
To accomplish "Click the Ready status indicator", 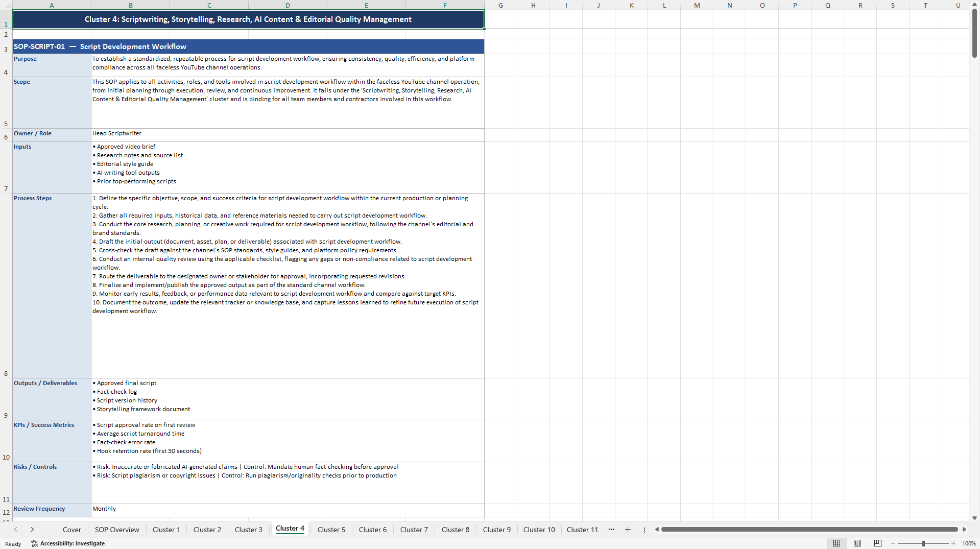I will pyautogui.click(x=13, y=544).
